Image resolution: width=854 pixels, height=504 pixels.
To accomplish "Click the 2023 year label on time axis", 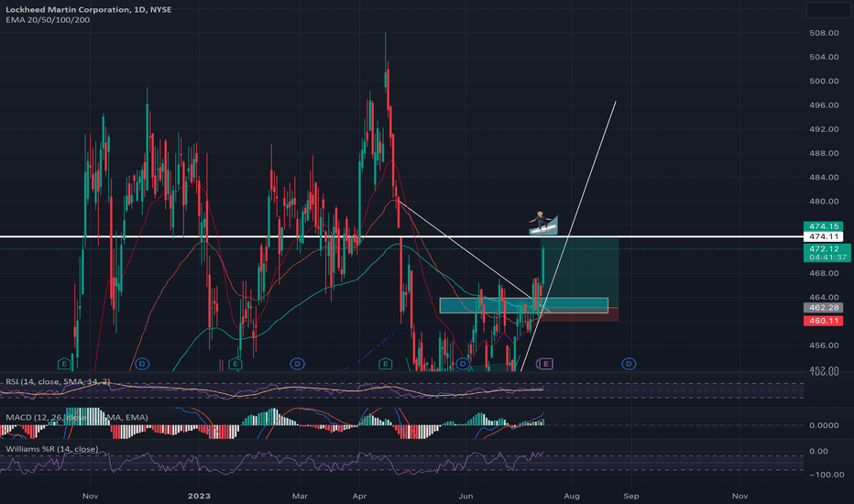I will tap(199, 496).
